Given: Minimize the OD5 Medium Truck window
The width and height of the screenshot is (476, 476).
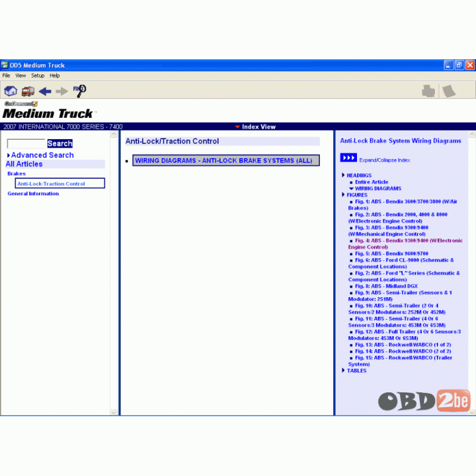Looking at the screenshot, I should pos(449,65).
